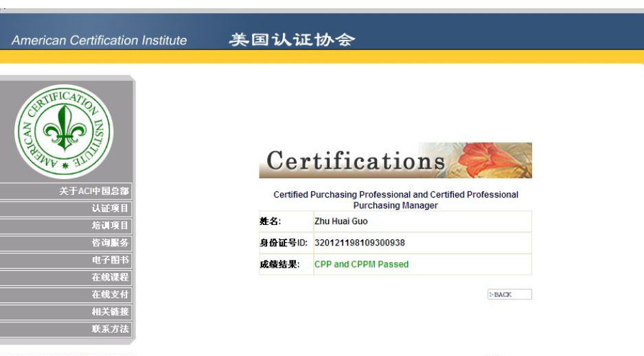Click the BACK button
Screen dimensions: 644x356
(x=509, y=294)
